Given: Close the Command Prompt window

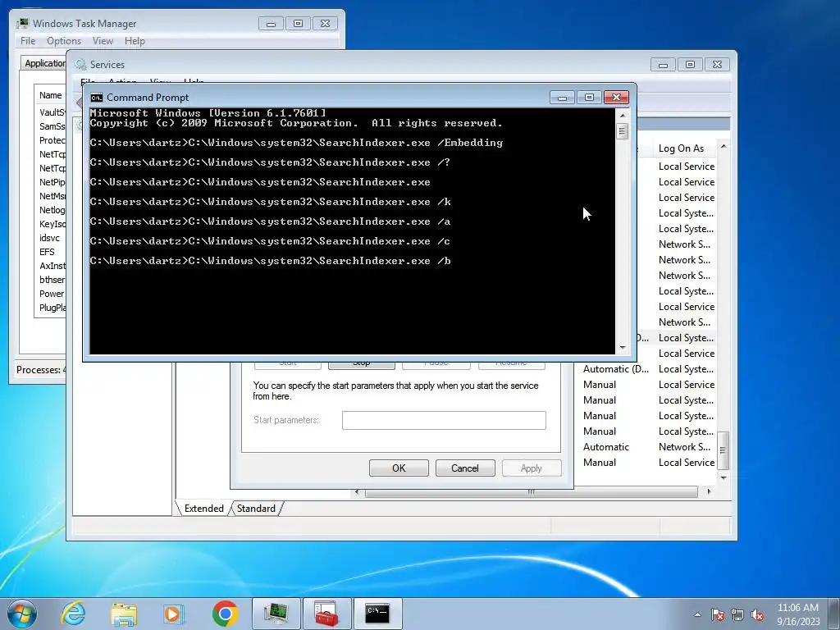Looking at the screenshot, I should tap(616, 98).
